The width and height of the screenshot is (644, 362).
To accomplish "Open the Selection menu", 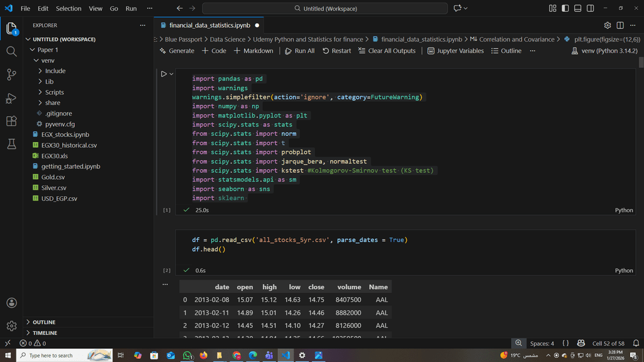I will [x=69, y=9].
